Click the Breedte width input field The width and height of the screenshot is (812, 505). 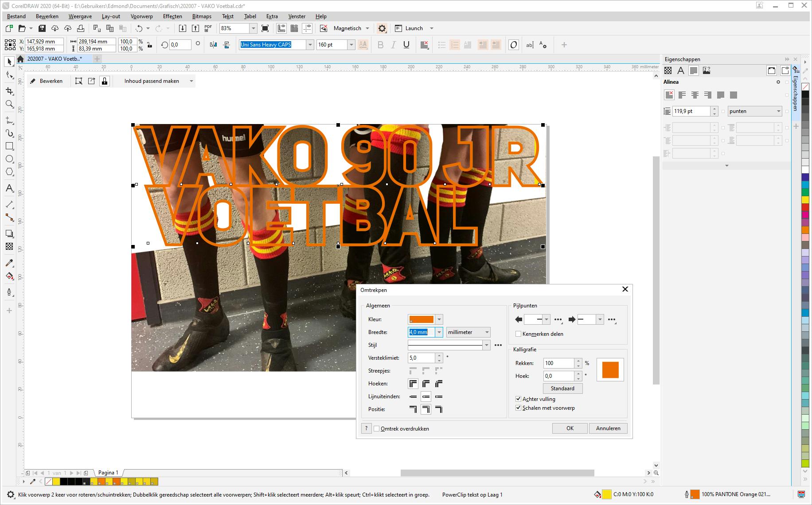tap(421, 332)
